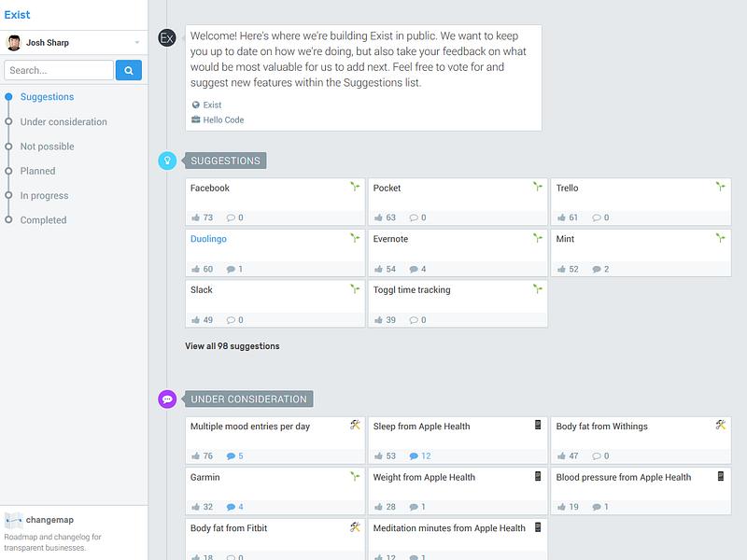This screenshot has width=747, height=560.
Task: Go to Suggestions in the sidebar
Action: click(48, 97)
